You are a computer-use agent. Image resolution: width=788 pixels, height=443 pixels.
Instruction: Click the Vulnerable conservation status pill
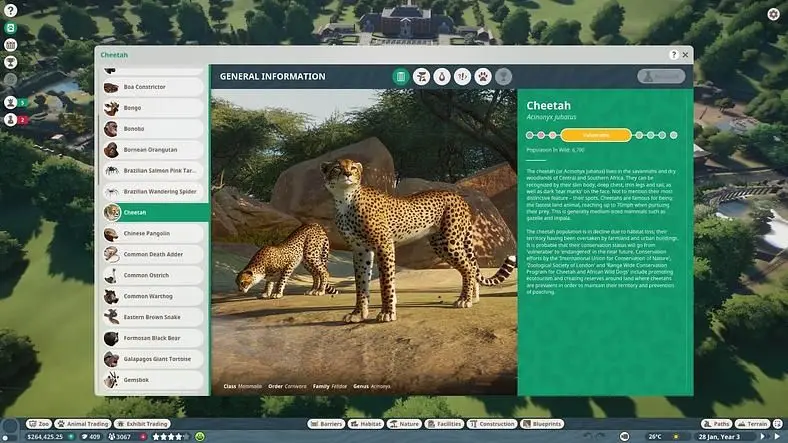(x=596, y=135)
